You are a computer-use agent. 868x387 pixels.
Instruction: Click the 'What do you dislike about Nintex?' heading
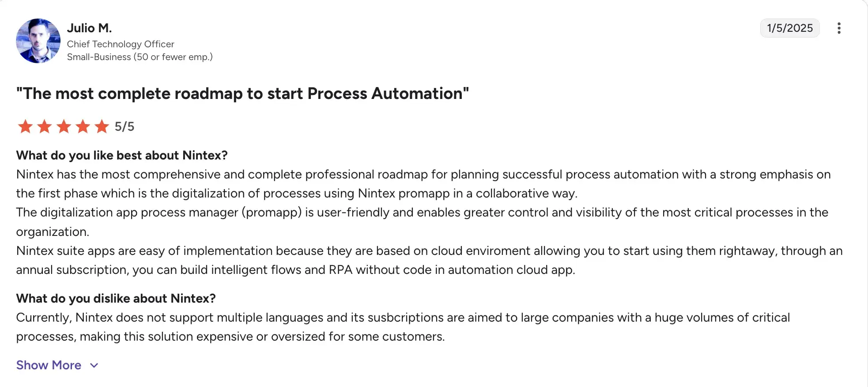pos(116,298)
